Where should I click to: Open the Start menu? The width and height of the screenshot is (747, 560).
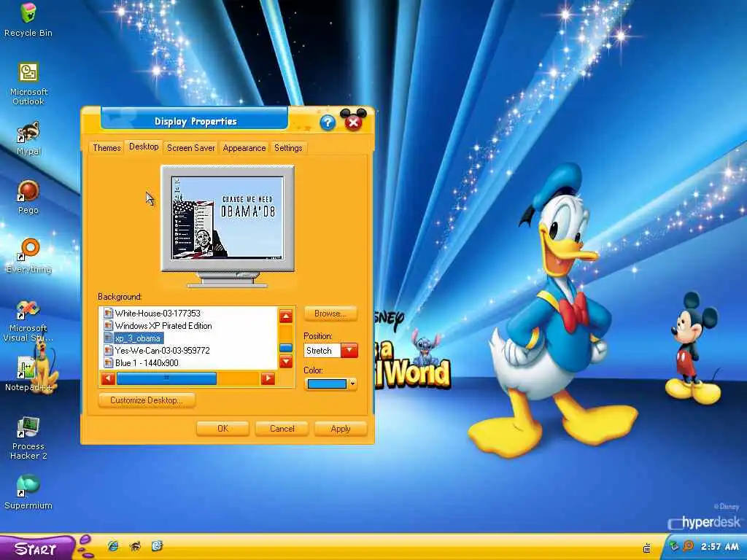(x=37, y=548)
